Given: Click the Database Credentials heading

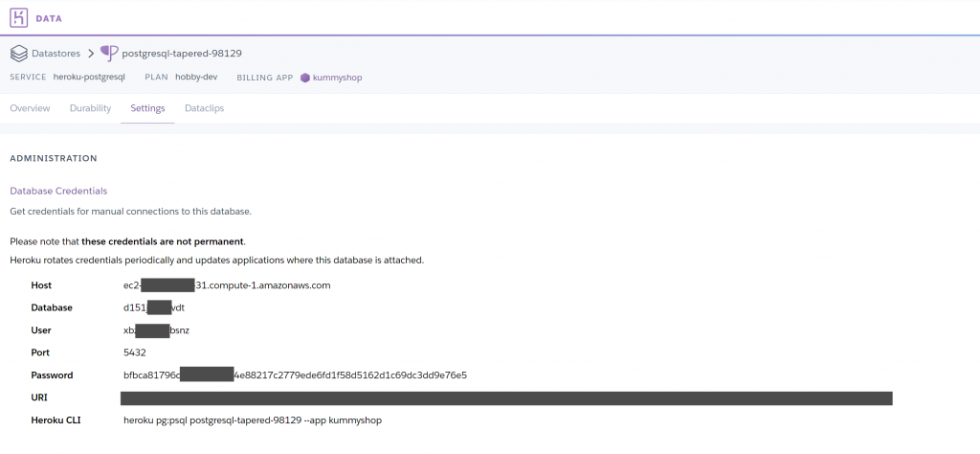Looking at the screenshot, I should (58, 191).
